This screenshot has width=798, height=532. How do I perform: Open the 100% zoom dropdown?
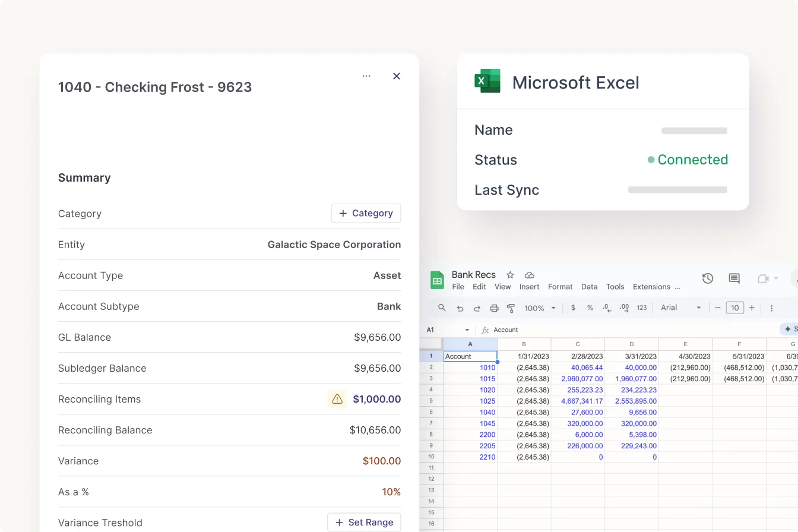[540, 308]
